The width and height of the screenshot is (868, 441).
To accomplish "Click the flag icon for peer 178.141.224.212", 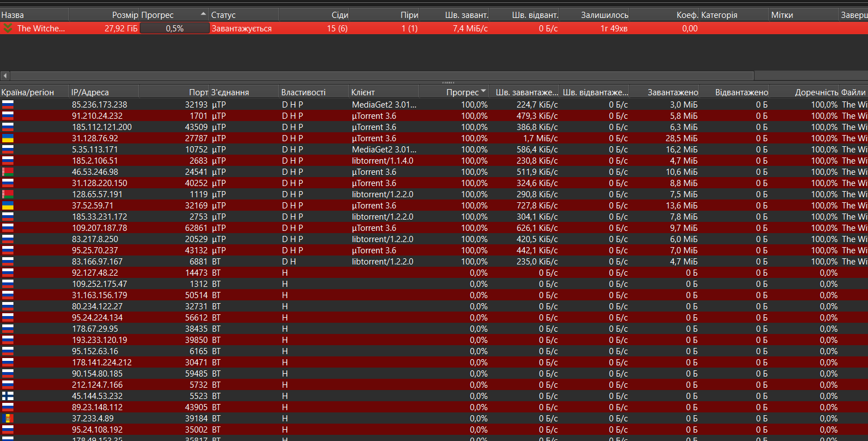I will tap(8, 362).
